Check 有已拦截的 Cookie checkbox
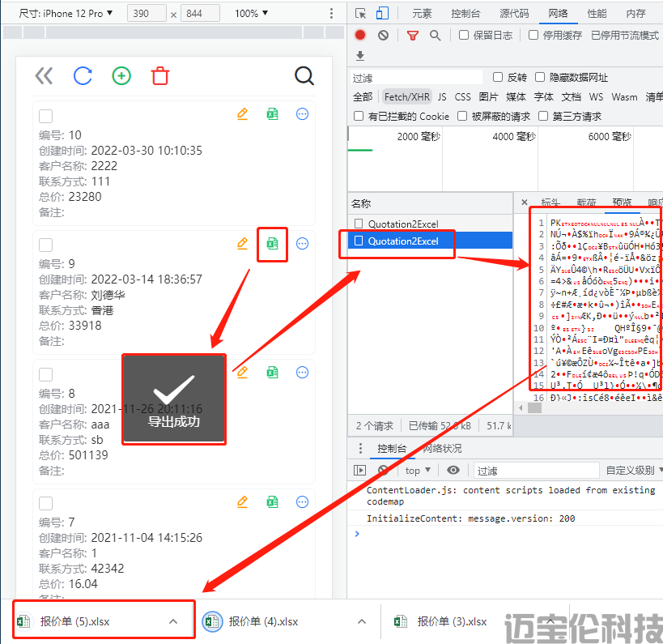663x644 pixels. (359, 116)
